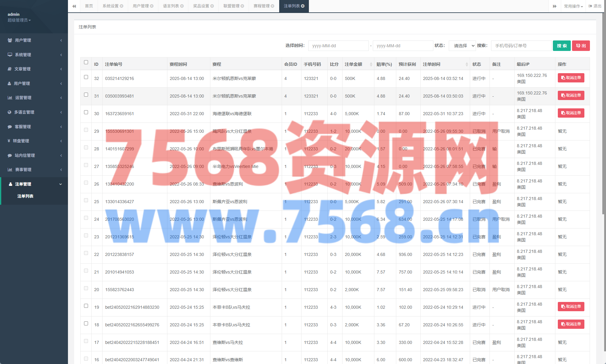
Task: Click the 系统管理 monitor icon in the sidebar
Action: coord(10,55)
